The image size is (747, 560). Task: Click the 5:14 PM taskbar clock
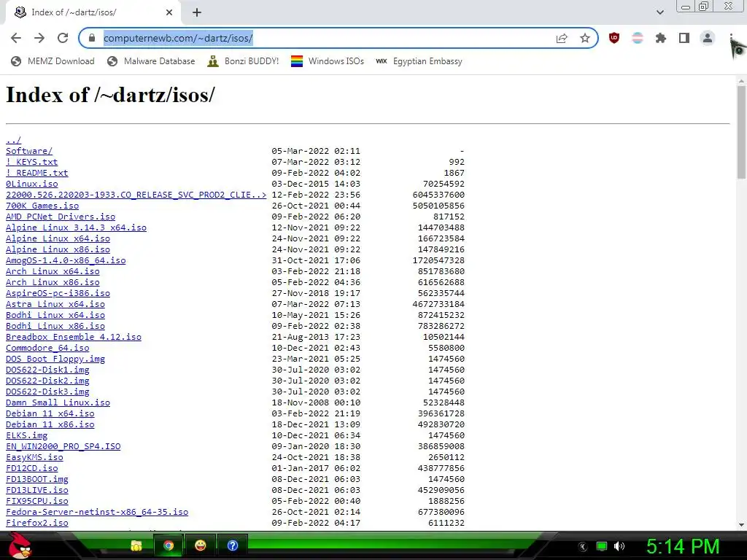(683, 547)
